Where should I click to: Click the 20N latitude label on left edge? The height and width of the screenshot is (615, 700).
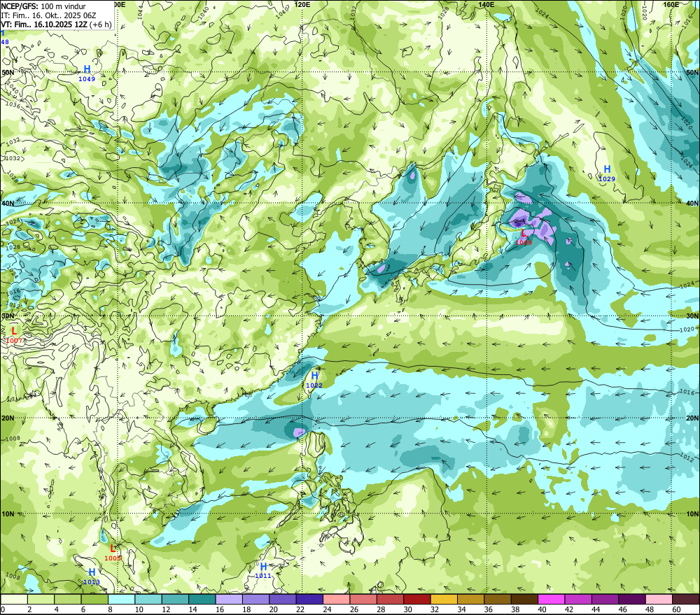point(8,418)
